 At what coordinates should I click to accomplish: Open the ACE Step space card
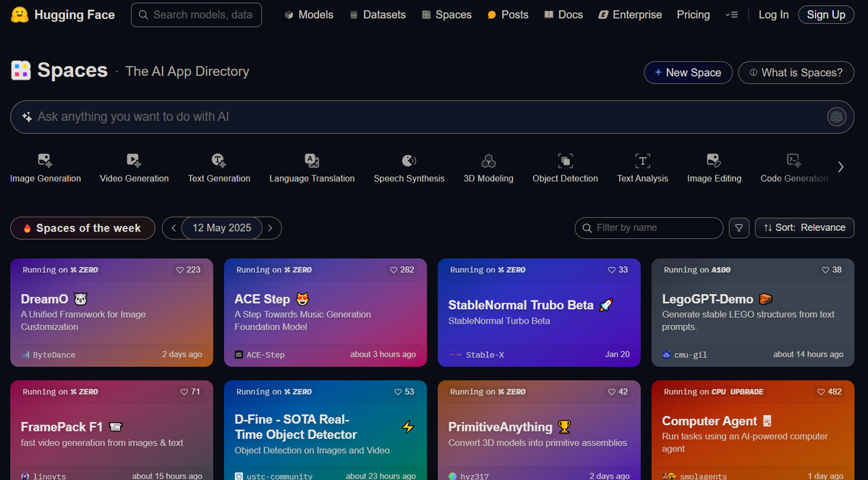point(325,313)
